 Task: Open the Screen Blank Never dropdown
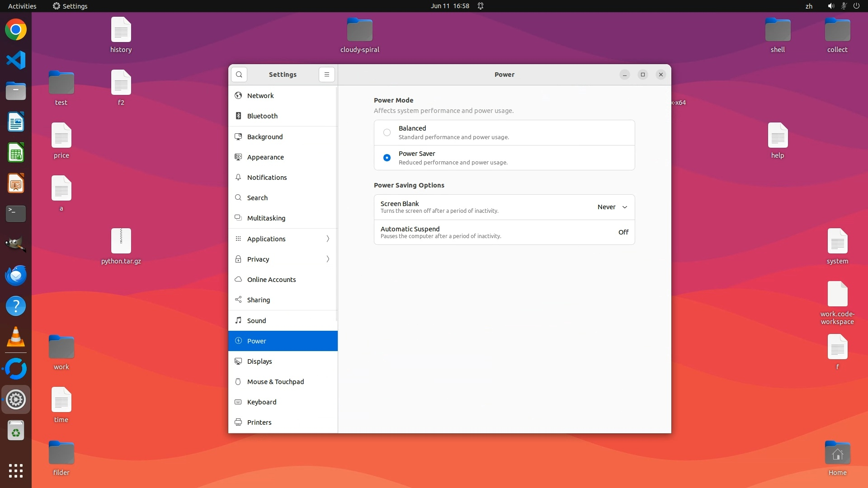point(612,207)
